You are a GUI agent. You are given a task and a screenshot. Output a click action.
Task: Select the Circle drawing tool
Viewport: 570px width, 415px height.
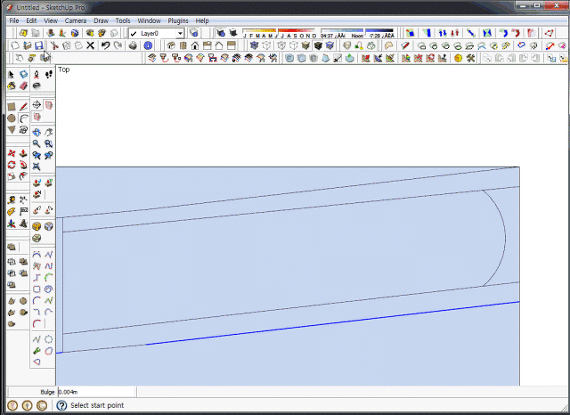[x=11, y=118]
